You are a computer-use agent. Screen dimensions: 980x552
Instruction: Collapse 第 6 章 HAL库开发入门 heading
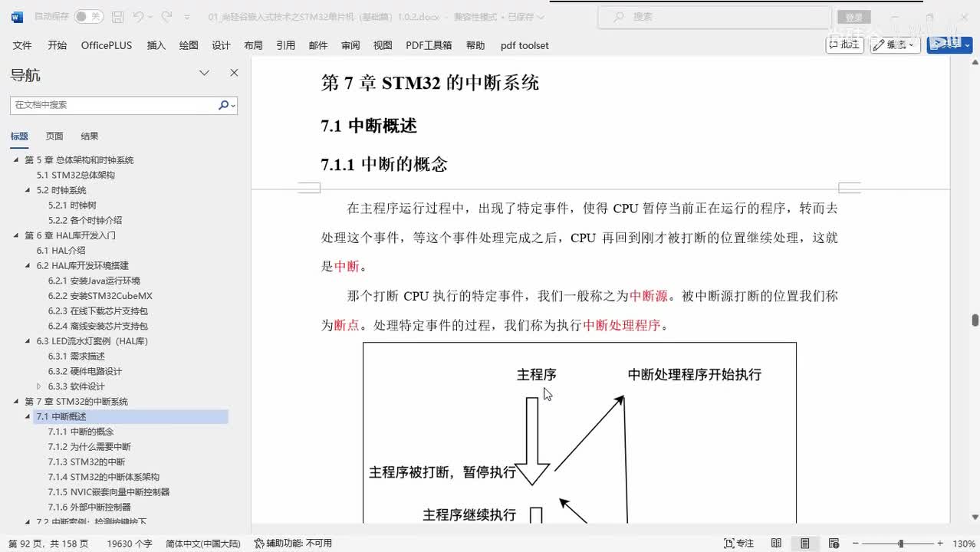point(16,235)
